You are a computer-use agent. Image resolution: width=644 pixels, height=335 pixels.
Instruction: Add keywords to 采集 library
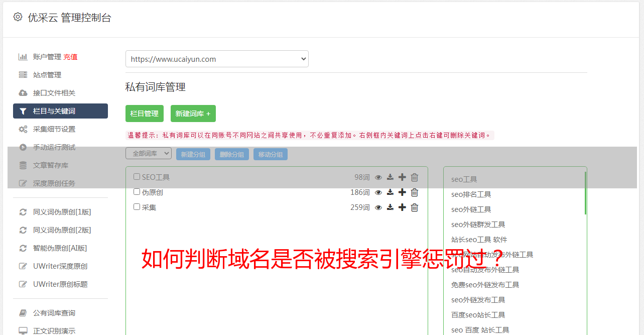(x=402, y=207)
